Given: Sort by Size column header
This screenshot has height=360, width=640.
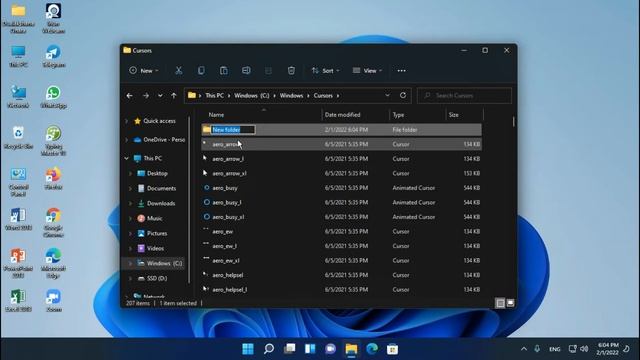Looking at the screenshot, I should [x=453, y=115].
